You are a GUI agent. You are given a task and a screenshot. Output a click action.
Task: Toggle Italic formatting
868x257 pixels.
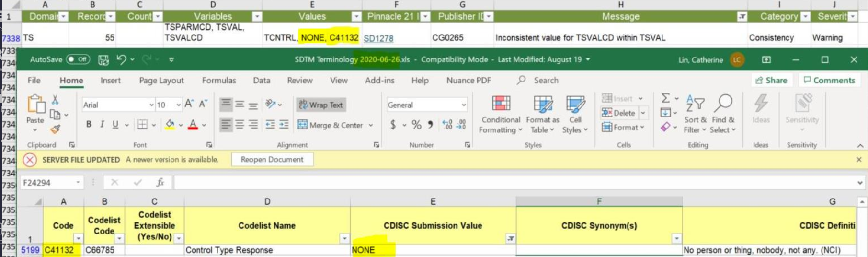click(102, 125)
